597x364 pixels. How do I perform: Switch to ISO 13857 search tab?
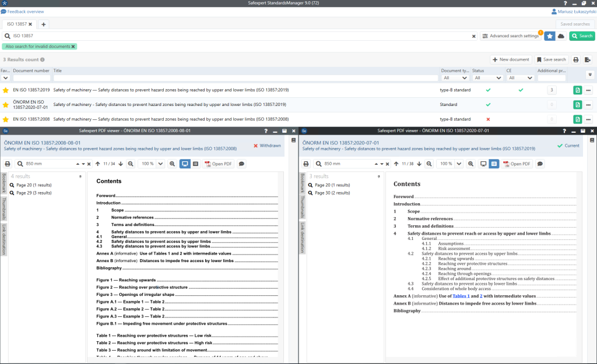[17, 24]
